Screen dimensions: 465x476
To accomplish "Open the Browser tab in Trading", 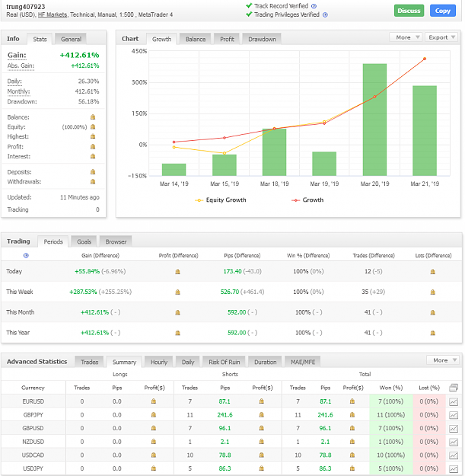I will click(116, 241).
